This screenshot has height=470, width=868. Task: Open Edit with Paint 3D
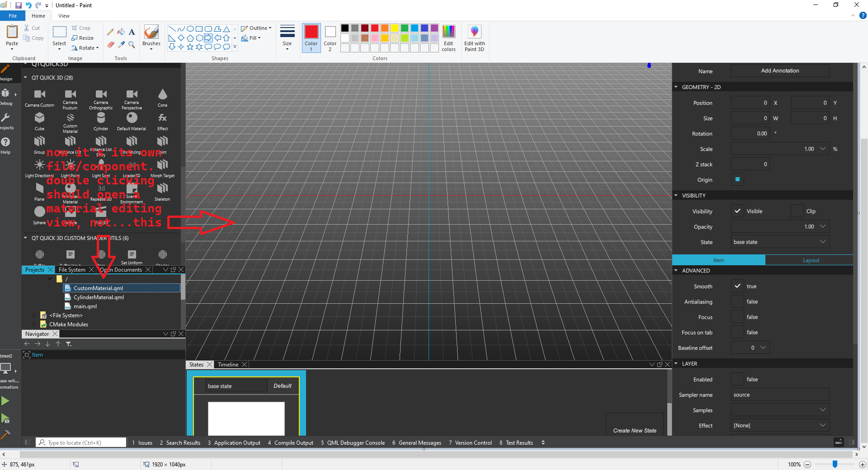coord(474,38)
